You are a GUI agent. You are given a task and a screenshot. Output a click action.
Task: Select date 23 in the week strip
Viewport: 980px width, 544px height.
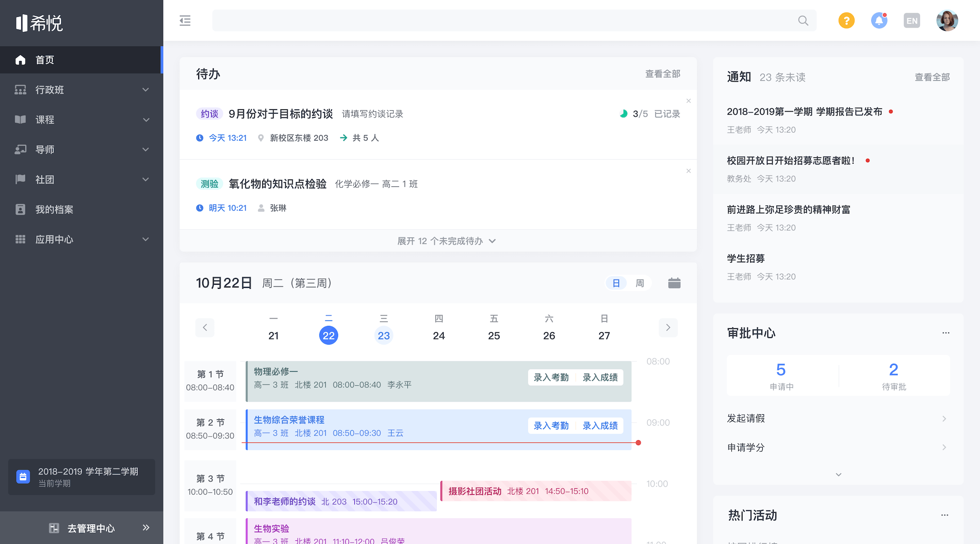(x=383, y=335)
